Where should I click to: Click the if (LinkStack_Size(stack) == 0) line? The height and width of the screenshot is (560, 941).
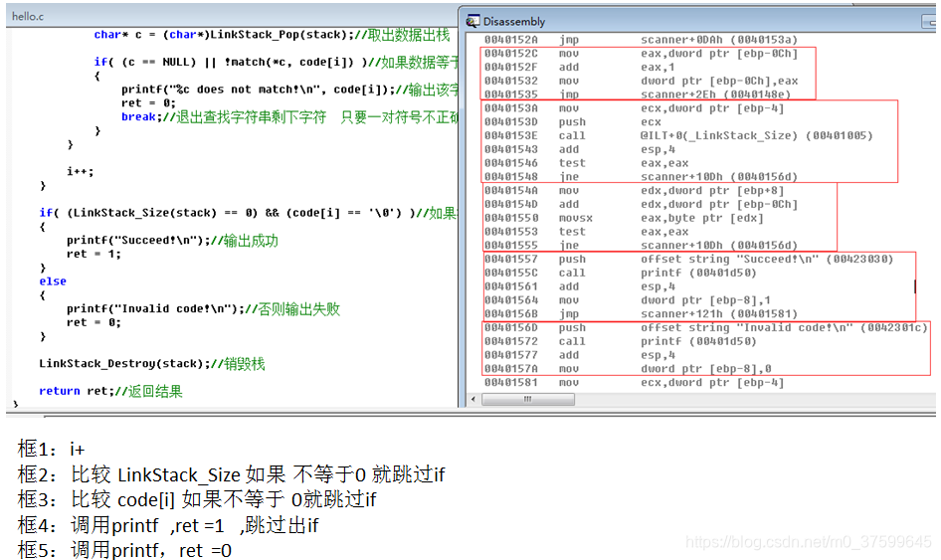pyautogui.click(x=248, y=213)
